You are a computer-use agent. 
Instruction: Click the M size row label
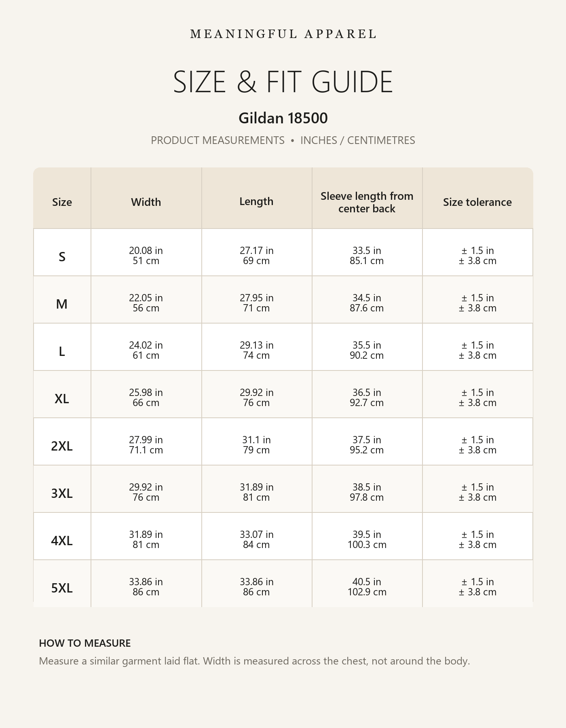62,304
